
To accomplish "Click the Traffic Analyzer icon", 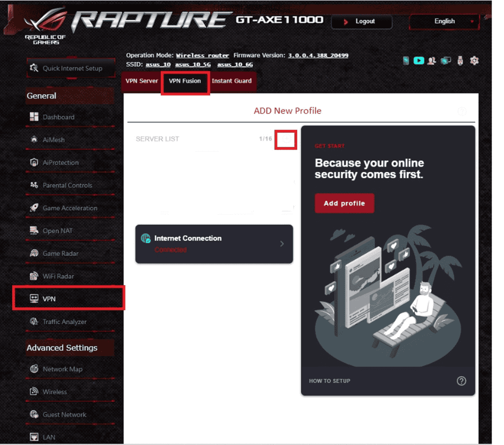I will click(x=34, y=321).
